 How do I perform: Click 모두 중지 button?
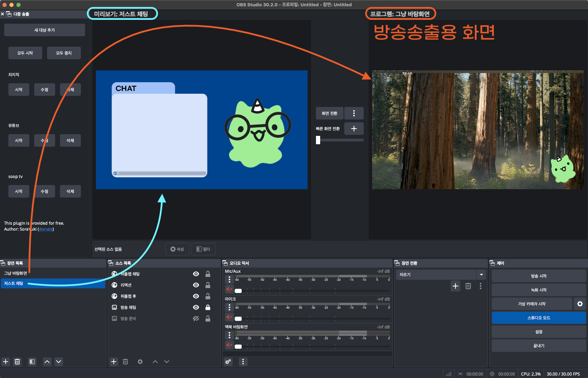click(64, 53)
